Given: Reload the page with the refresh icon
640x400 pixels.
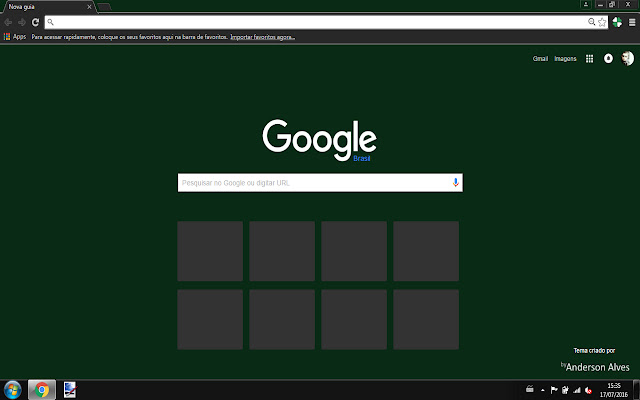Looking at the screenshot, I should [36, 22].
